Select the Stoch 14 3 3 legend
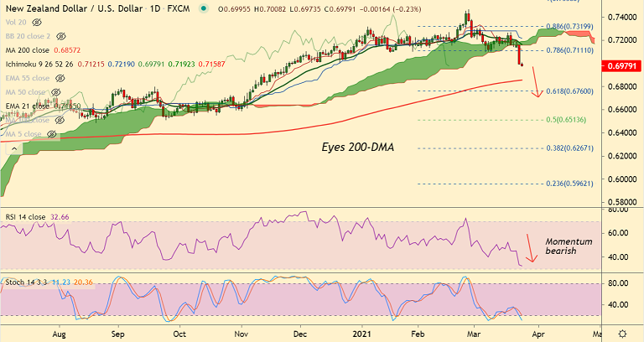 point(26,282)
